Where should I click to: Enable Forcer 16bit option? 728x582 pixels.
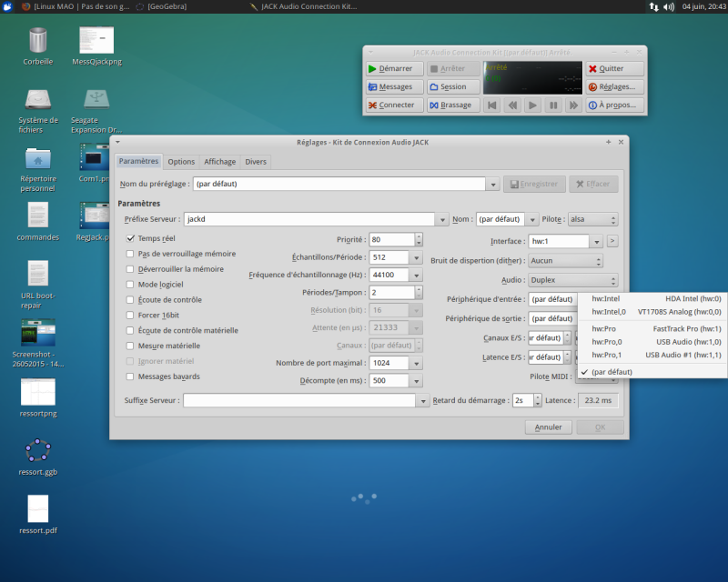[x=131, y=315]
